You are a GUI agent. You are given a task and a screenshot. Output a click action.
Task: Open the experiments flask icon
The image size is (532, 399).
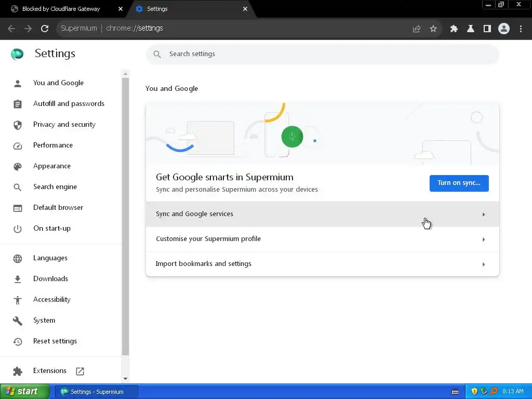point(471,29)
